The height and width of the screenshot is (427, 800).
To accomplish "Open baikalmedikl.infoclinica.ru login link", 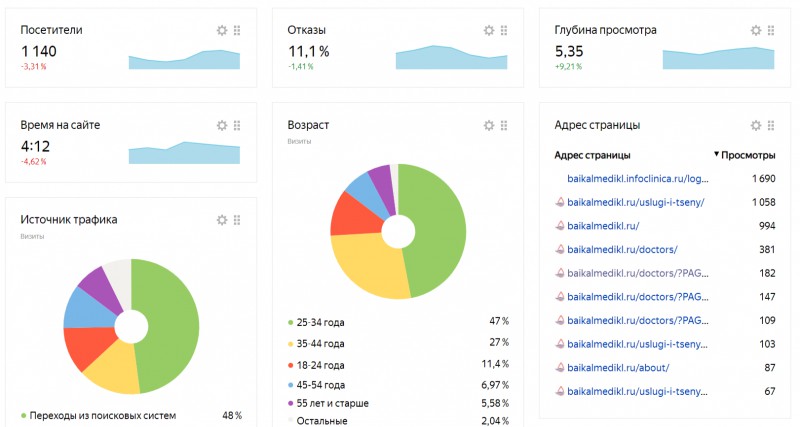I will tap(638, 179).
